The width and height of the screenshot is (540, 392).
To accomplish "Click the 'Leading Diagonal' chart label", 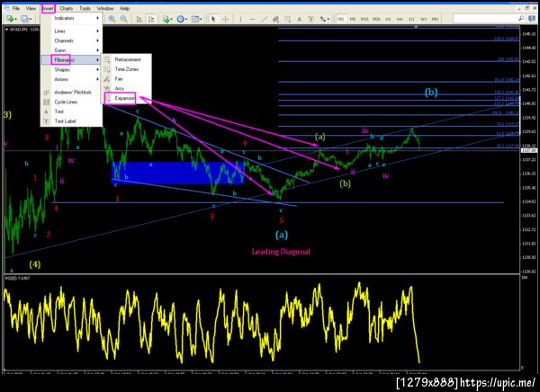I will [281, 252].
